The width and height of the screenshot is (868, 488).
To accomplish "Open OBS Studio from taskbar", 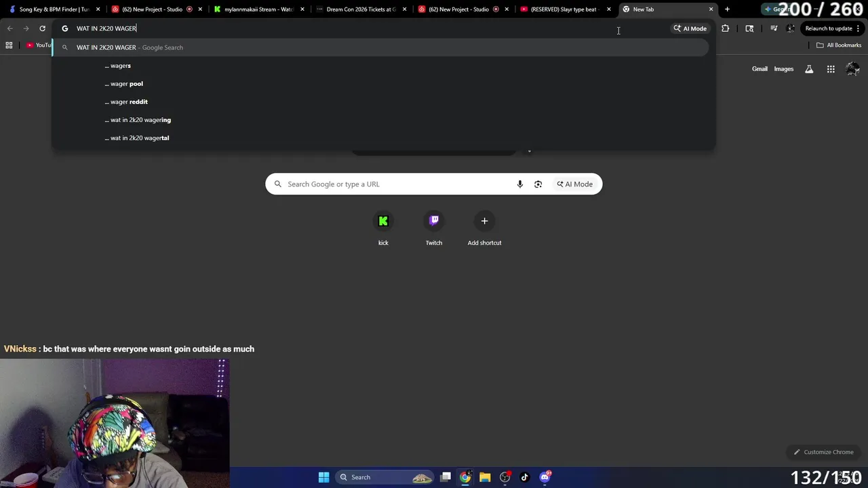I will tap(505, 477).
